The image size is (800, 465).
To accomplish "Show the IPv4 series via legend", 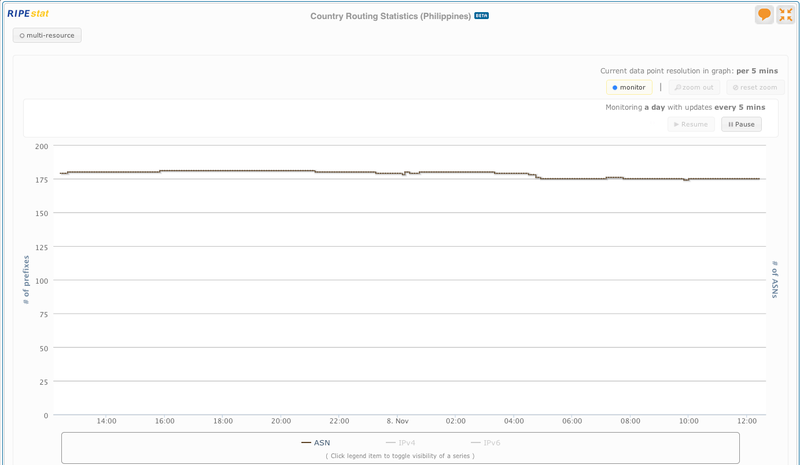I will pyautogui.click(x=400, y=442).
